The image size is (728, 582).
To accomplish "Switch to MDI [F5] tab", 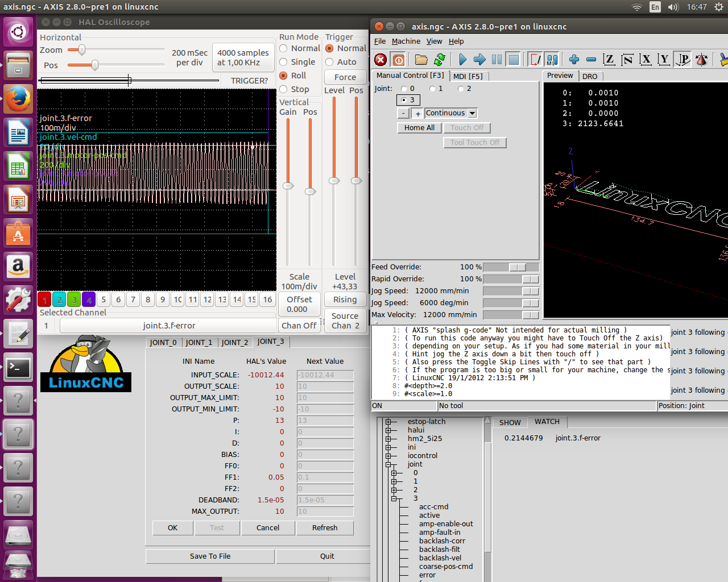I will tap(468, 76).
